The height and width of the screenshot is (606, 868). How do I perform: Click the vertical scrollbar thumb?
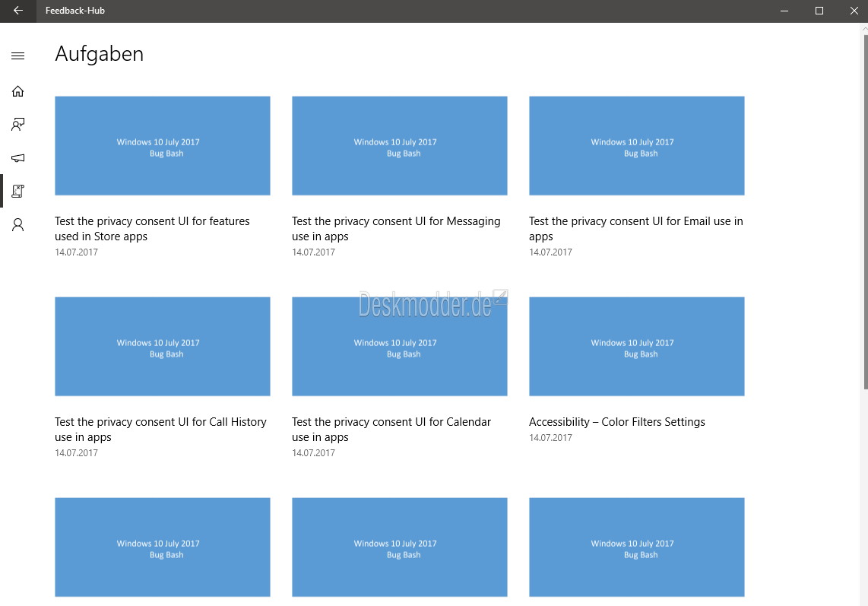point(866,211)
